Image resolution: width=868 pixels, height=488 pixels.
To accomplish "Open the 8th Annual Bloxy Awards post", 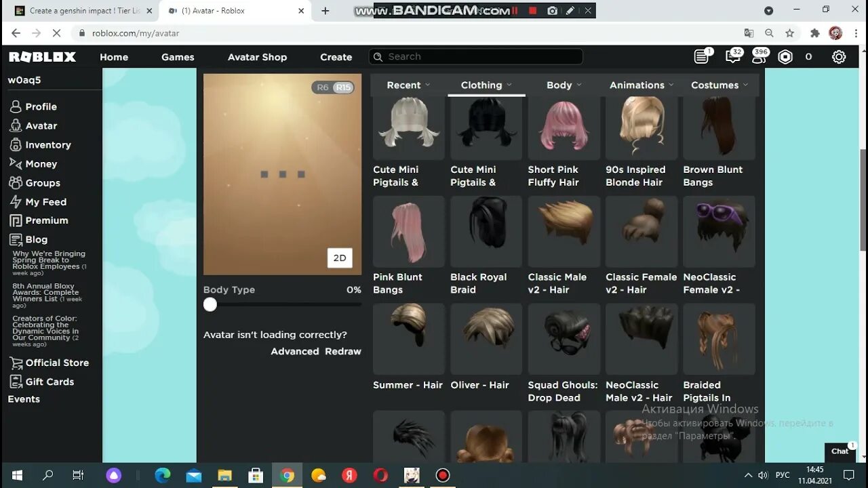I will pos(47,296).
